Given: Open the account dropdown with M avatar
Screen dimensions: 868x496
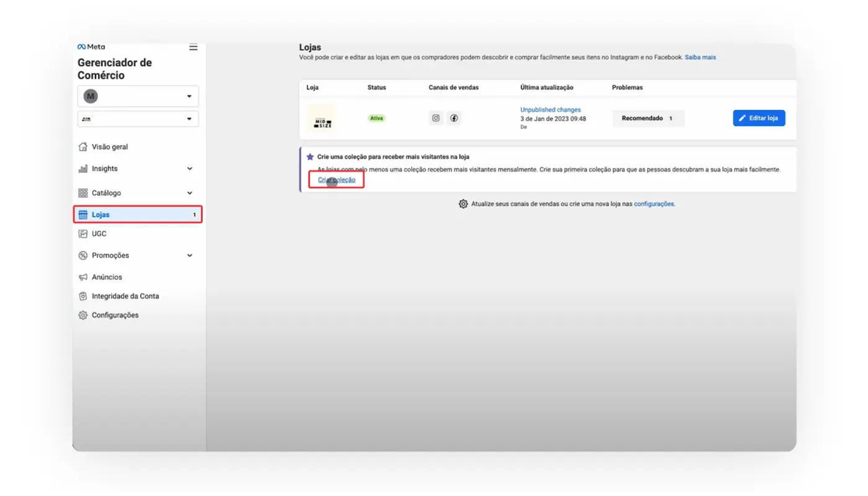Looking at the screenshot, I should pyautogui.click(x=138, y=96).
